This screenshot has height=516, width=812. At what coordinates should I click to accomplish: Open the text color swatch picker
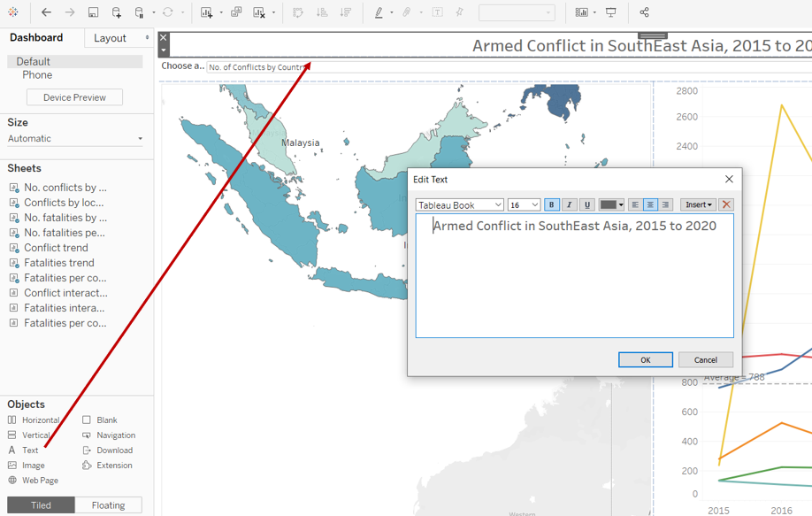tap(611, 204)
